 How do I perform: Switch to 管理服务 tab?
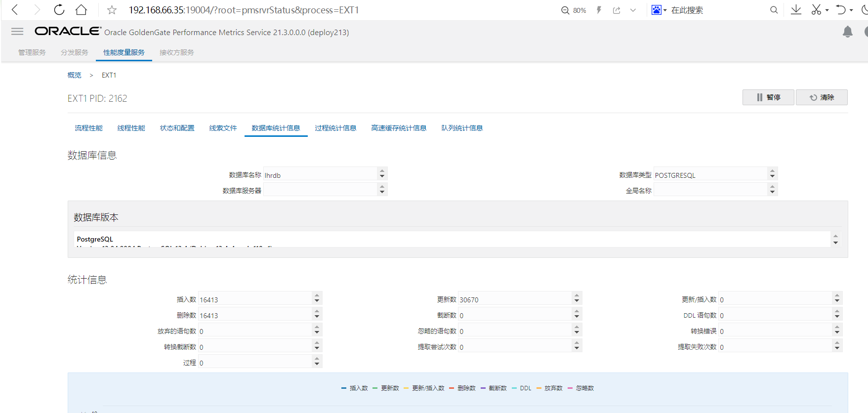coord(32,52)
